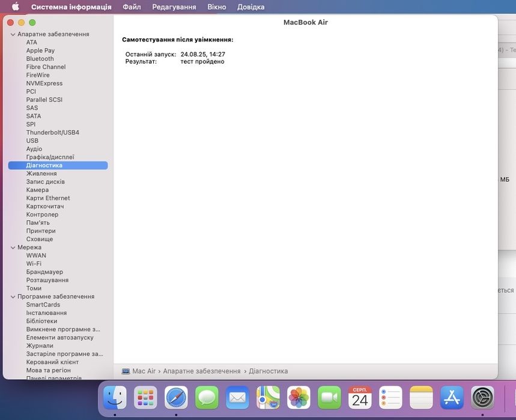Select WWAN under Мережа
The image size is (516, 420).
(x=36, y=256)
